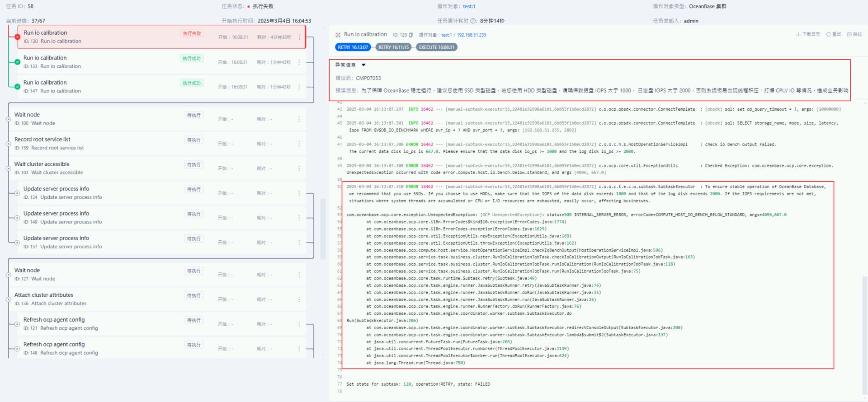Click task initiator value admin
Screen dimensions: 868x402
click(691, 21)
